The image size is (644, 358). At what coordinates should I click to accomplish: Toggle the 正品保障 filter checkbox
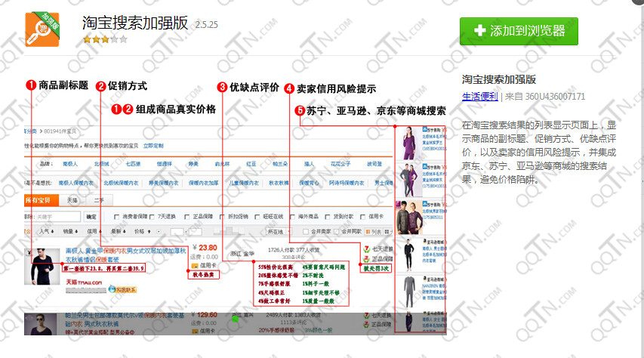(x=187, y=217)
